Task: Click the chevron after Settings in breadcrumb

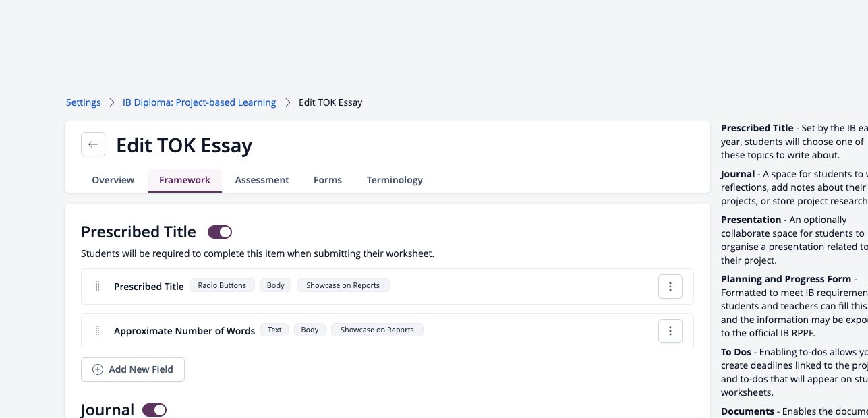Action: (112, 102)
